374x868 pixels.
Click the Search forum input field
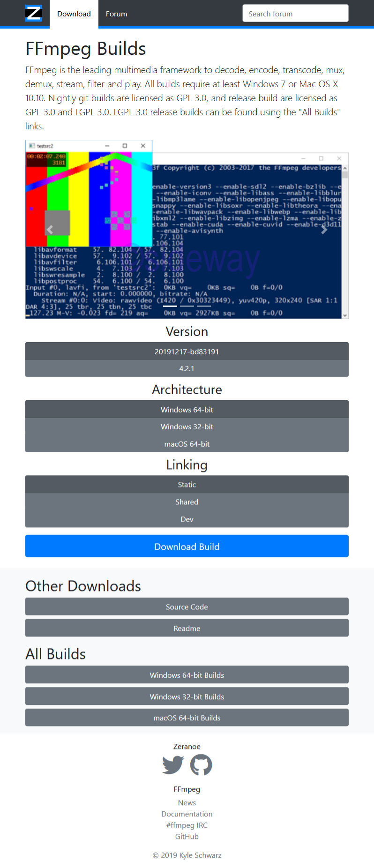point(296,14)
